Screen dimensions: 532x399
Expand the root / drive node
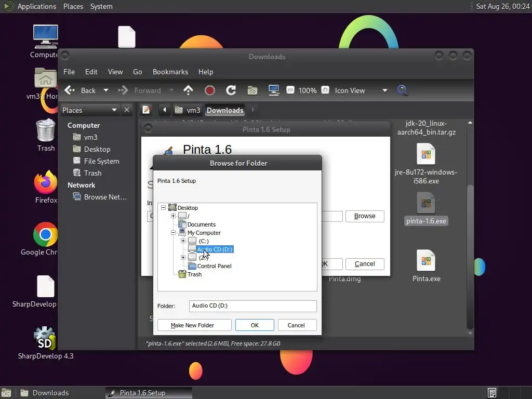(173, 216)
